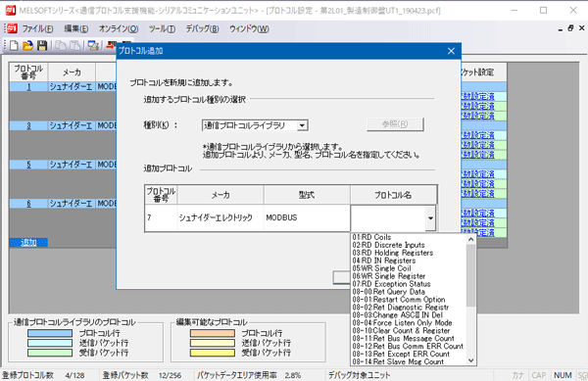Open the ウィンドウ(W) menu
This screenshot has width=588, height=381.
tap(249, 28)
